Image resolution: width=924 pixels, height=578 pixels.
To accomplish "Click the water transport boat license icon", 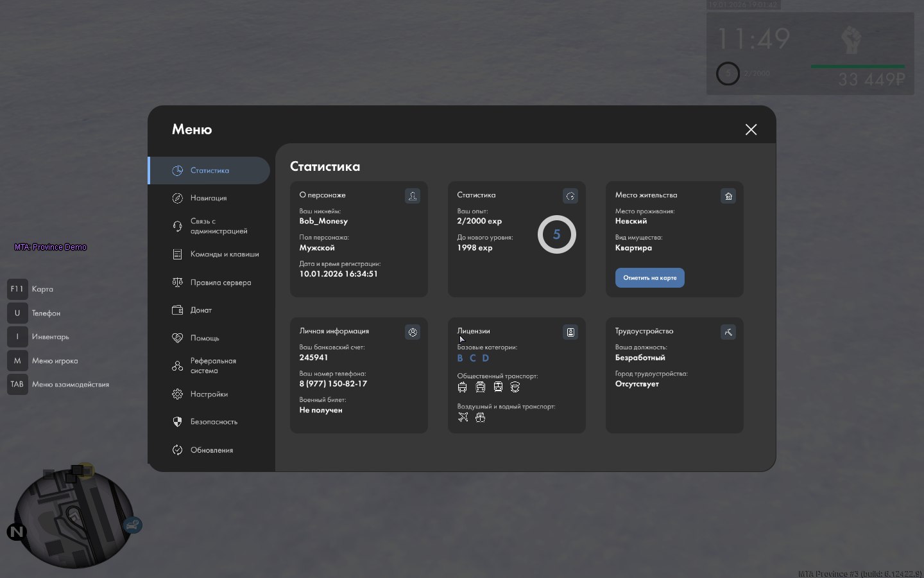I will 481,417.
